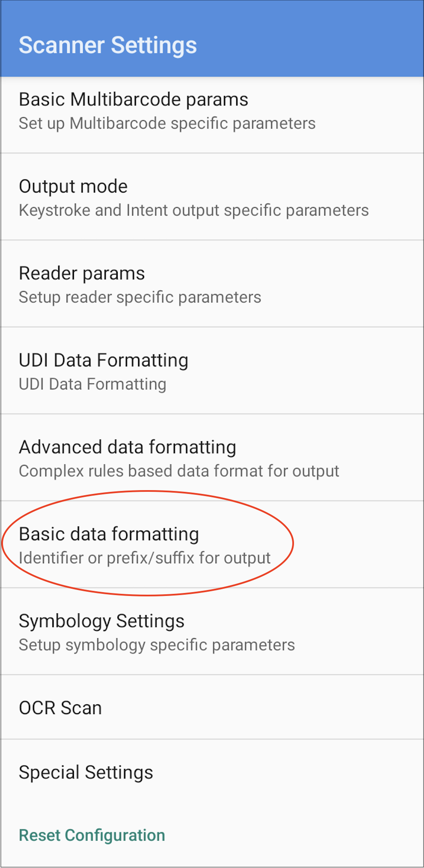The height and width of the screenshot is (868, 424).
Task: Click the Scanner Settings header title
Action: click(x=108, y=45)
